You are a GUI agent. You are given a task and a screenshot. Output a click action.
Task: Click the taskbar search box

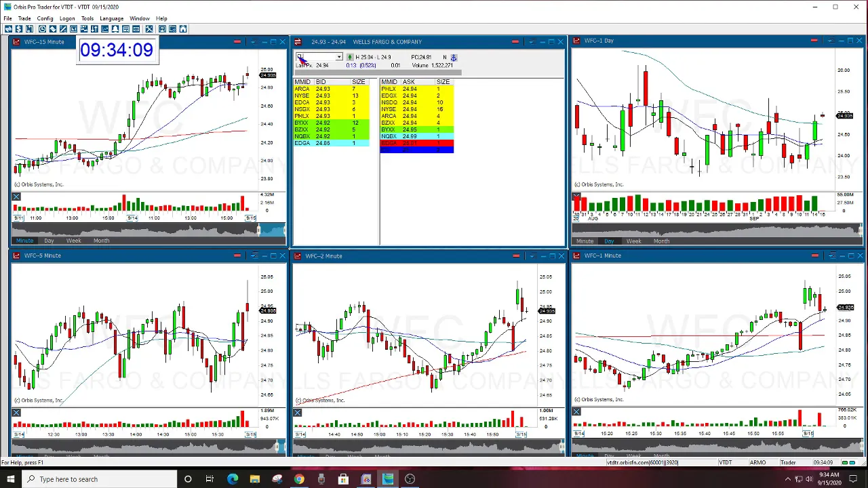pyautogui.click(x=98, y=479)
